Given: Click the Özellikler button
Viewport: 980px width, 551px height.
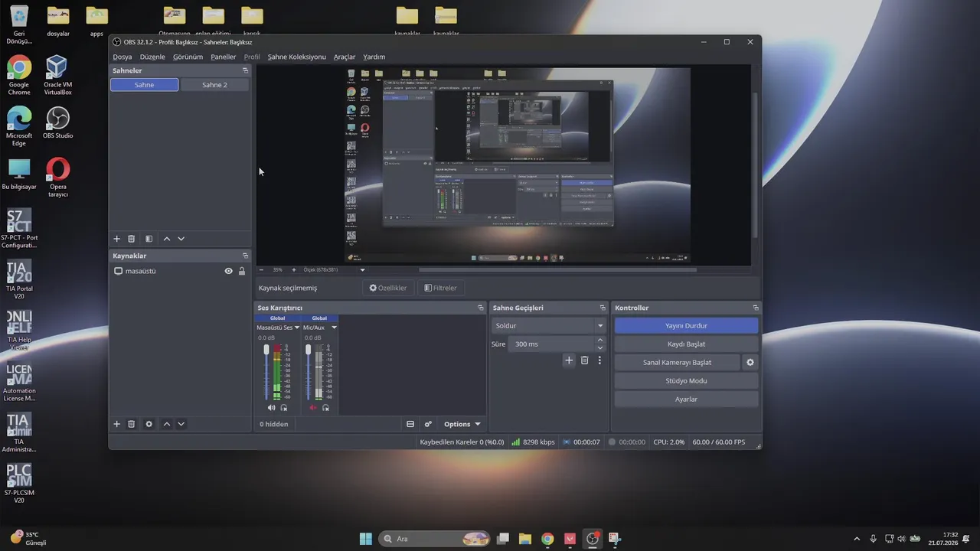Looking at the screenshot, I should (388, 288).
